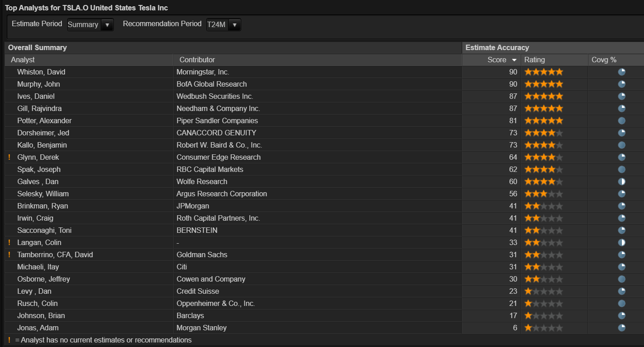Click the Estimate Accuracy section header
Screen dimensions: 644x347
[x=497, y=47]
